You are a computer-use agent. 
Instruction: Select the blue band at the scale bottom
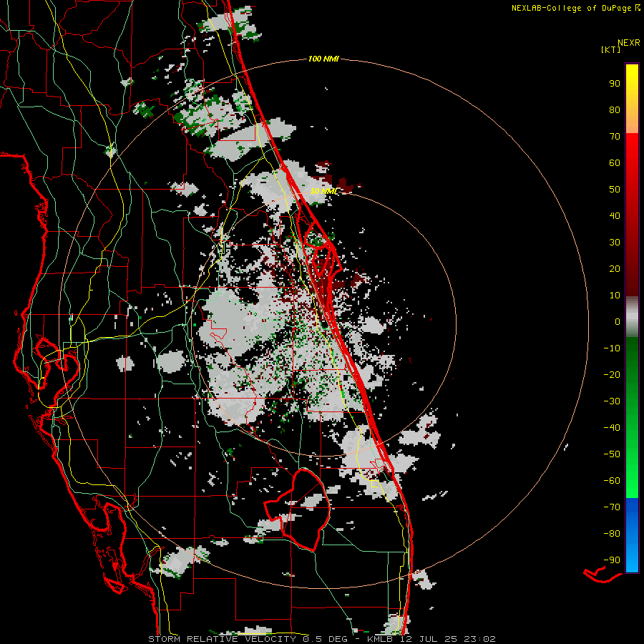click(632, 535)
